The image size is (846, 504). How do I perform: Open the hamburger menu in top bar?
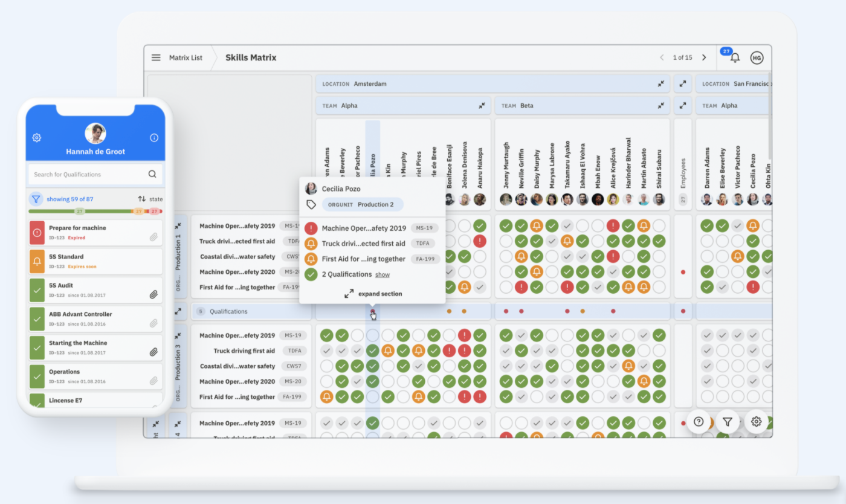coord(156,58)
